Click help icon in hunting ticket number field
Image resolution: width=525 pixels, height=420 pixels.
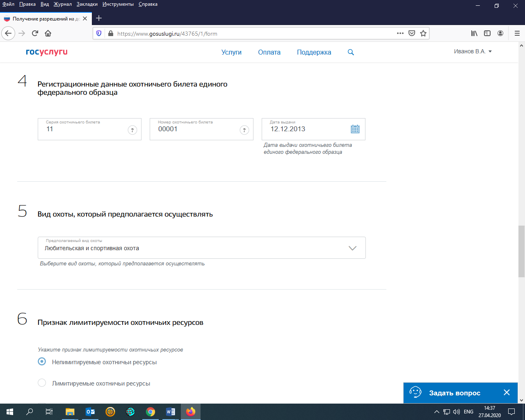point(244,130)
